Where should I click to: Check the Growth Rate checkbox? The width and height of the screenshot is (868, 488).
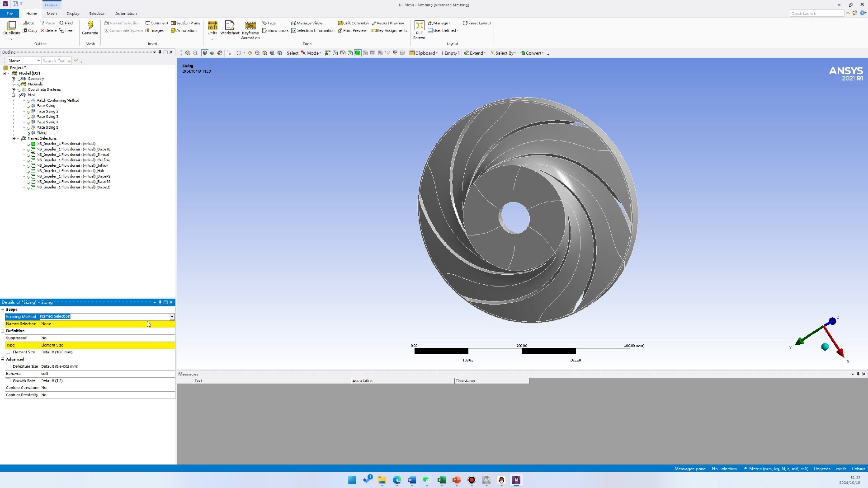click(x=8, y=380)
